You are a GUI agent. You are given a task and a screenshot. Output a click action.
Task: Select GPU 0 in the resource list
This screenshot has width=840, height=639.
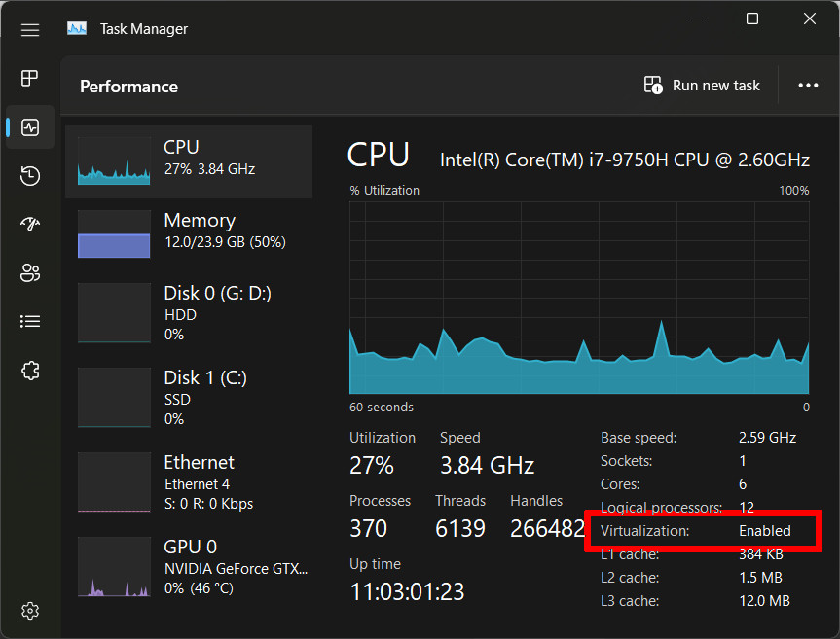pyautogui.click(x=189, y=567)
